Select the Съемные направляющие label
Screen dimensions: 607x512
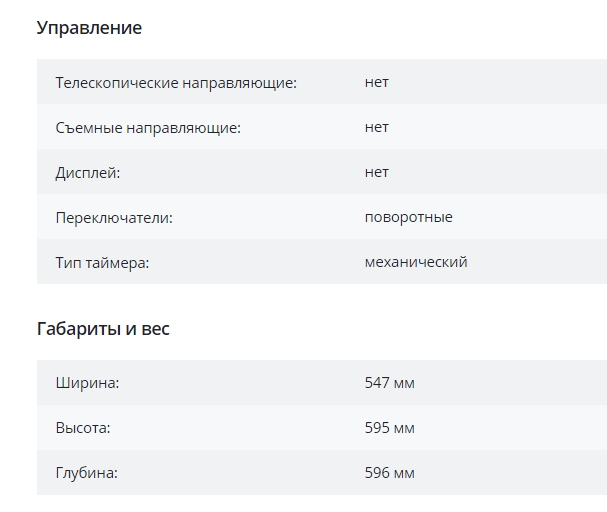148,128
